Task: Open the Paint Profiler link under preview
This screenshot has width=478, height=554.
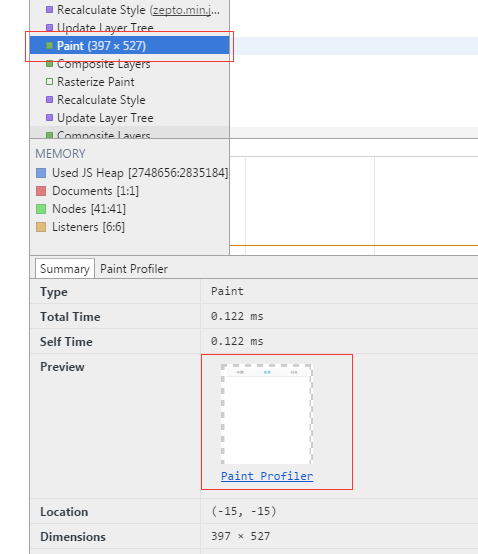Action: click(267, 476)
